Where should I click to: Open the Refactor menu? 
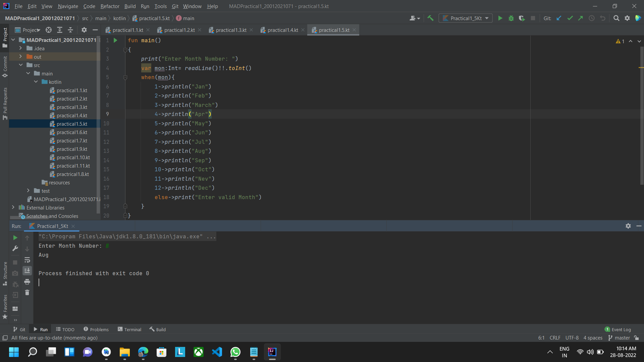point(110,6)
